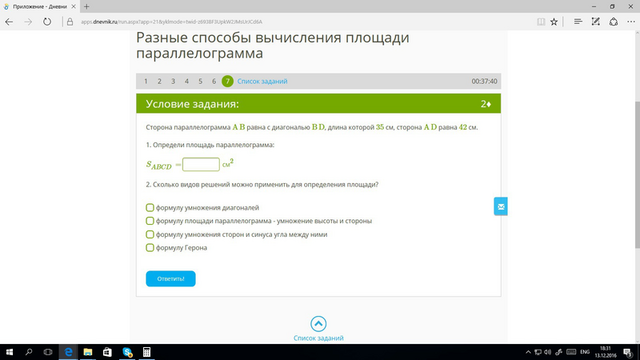Screen dimensions: 640x360
Task: Open the Windows Start menu
Action: (9, 352)
